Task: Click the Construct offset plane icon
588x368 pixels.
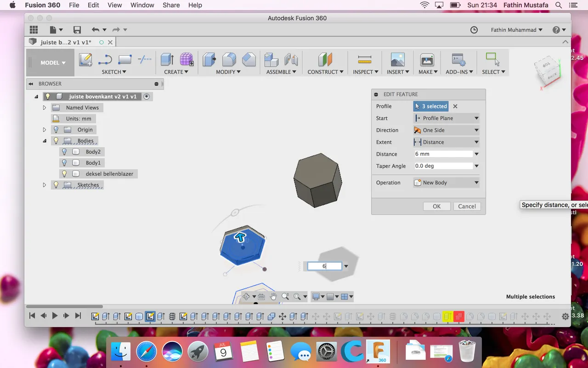Action: click(x=325, y=60)
